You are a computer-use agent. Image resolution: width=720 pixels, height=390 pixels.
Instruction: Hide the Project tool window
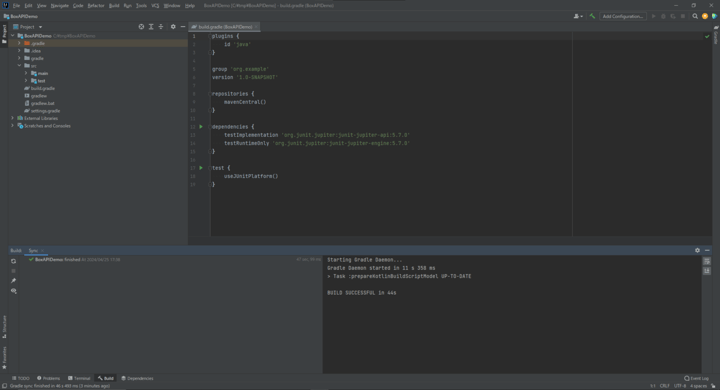[183, 27]
